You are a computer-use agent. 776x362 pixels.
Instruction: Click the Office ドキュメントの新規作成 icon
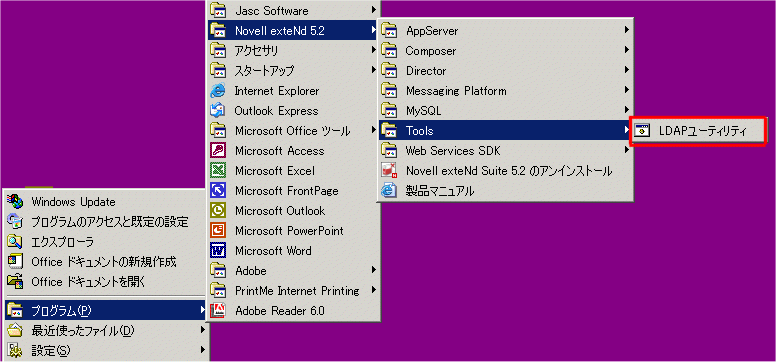[x=15, y=261]
